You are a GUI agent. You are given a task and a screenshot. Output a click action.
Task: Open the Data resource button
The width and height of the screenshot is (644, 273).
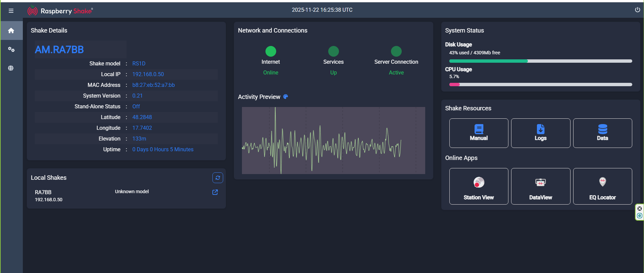click(x=602, y=133)
